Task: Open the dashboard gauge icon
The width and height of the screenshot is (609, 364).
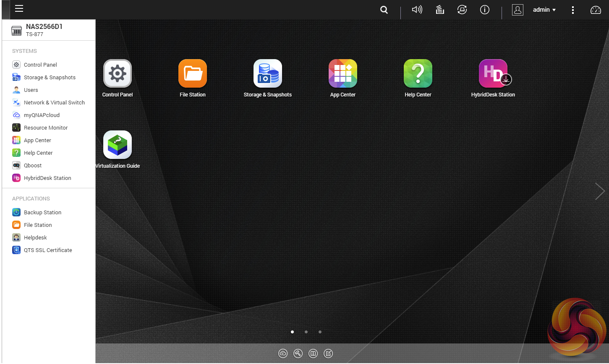Action: (x=596, y=10)
